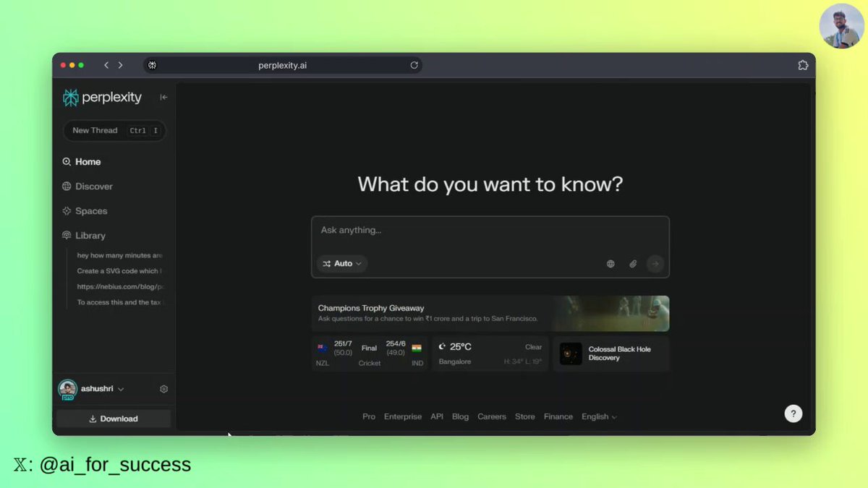
Task: Click the attach file paperclip icon
Action: tap(633, 264)
